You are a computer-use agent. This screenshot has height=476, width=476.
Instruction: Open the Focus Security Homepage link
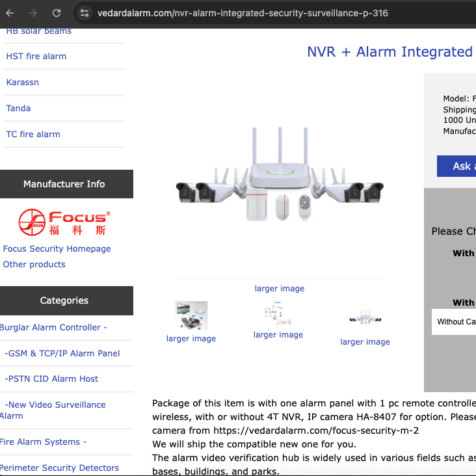(x=57, y=248)
